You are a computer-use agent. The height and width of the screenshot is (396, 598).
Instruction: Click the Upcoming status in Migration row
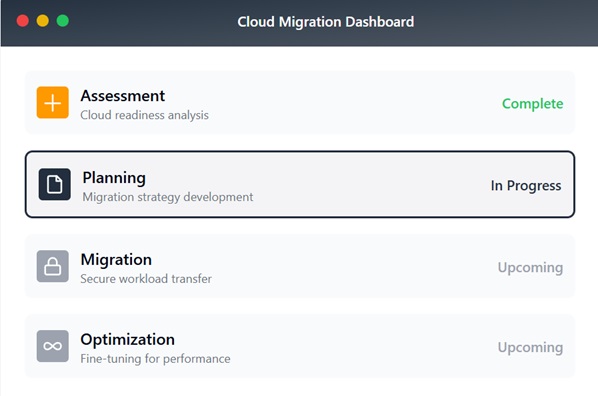[530, 268]
